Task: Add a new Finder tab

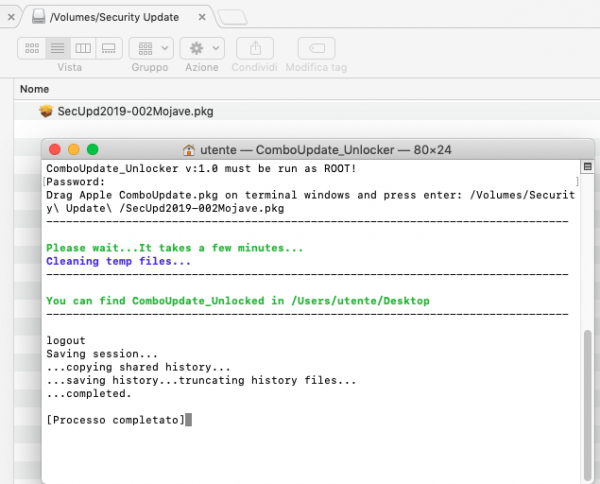Action: [x=232, y=17]
